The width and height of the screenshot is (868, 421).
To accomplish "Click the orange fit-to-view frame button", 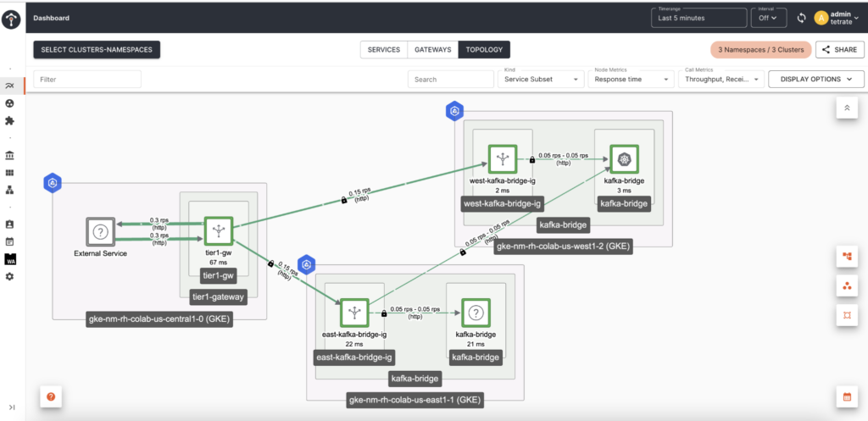I will 847,315.
